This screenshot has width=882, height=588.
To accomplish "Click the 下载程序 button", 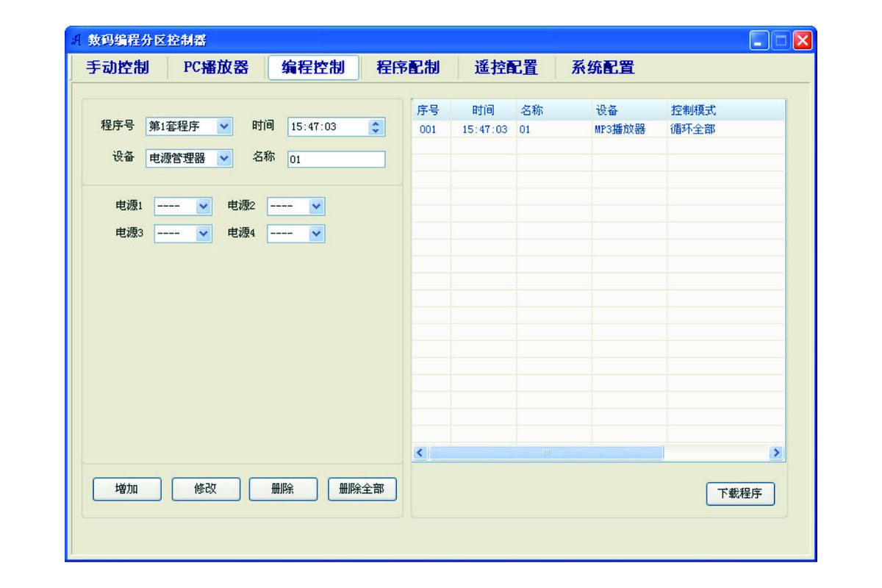I will [740, 494].
